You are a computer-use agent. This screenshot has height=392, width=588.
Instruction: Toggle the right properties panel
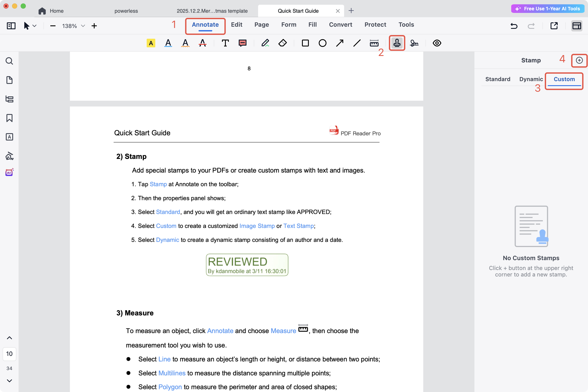(577, 26)
